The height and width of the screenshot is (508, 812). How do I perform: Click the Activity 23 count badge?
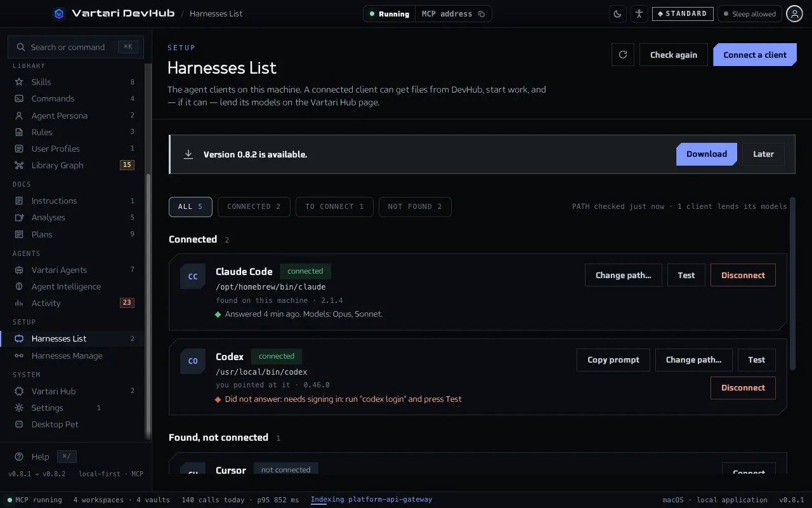coord(127,303)
